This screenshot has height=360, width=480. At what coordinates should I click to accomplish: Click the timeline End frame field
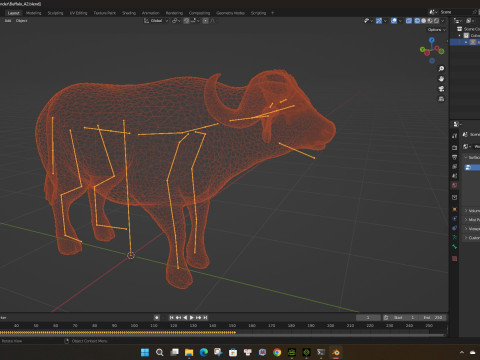pyautogui.click(x=433, y=317)
